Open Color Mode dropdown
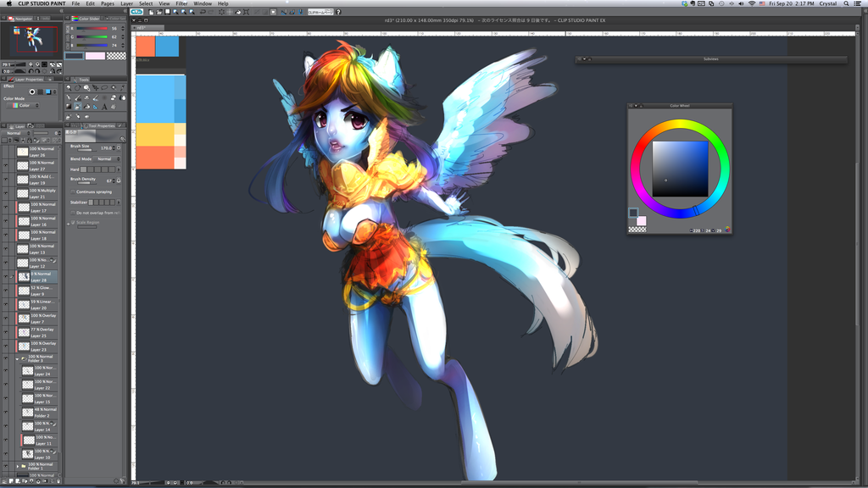 click(23, 105)
